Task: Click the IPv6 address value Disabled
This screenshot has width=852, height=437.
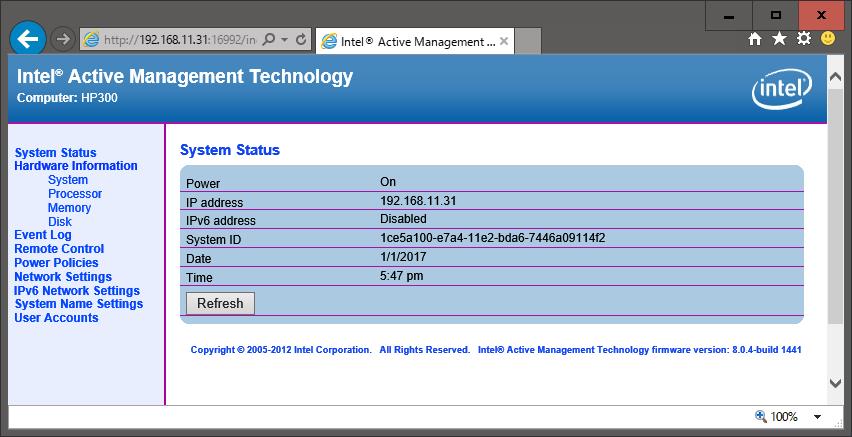Action: coord(403,219)
